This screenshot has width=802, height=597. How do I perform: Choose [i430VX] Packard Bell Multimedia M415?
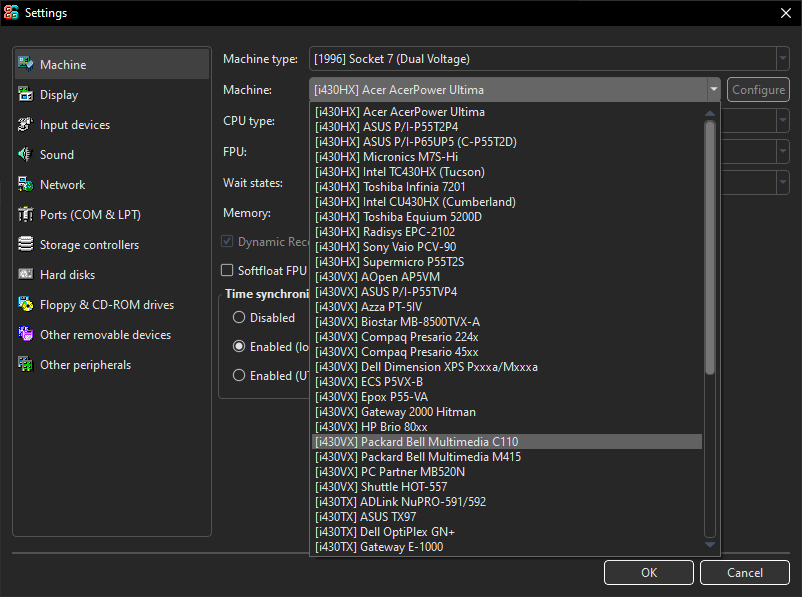[x=507, y=457]
